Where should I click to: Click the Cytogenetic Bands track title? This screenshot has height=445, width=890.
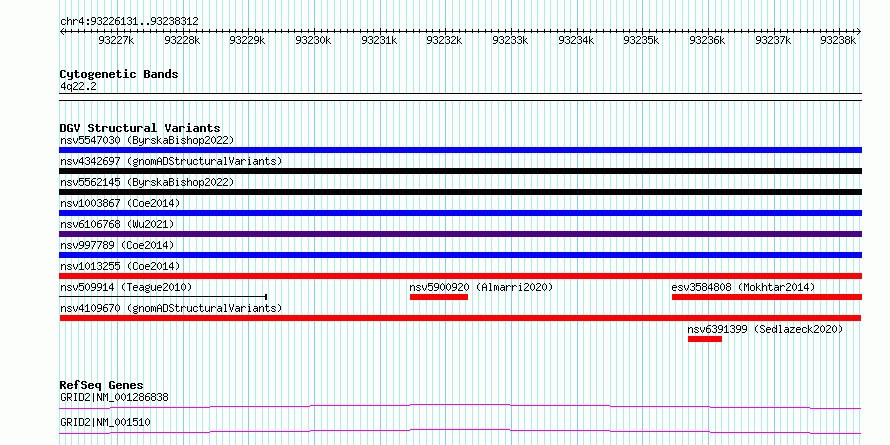tap(119, 74)
